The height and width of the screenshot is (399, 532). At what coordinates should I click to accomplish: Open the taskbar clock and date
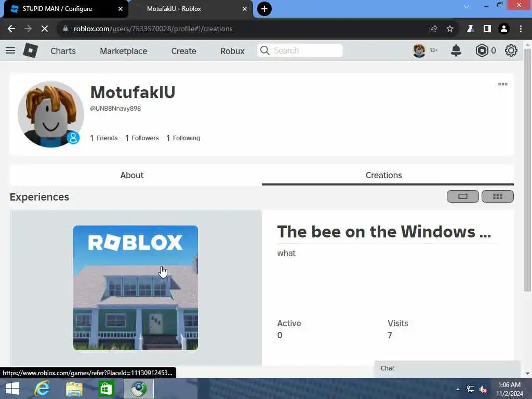pos(509,389)
